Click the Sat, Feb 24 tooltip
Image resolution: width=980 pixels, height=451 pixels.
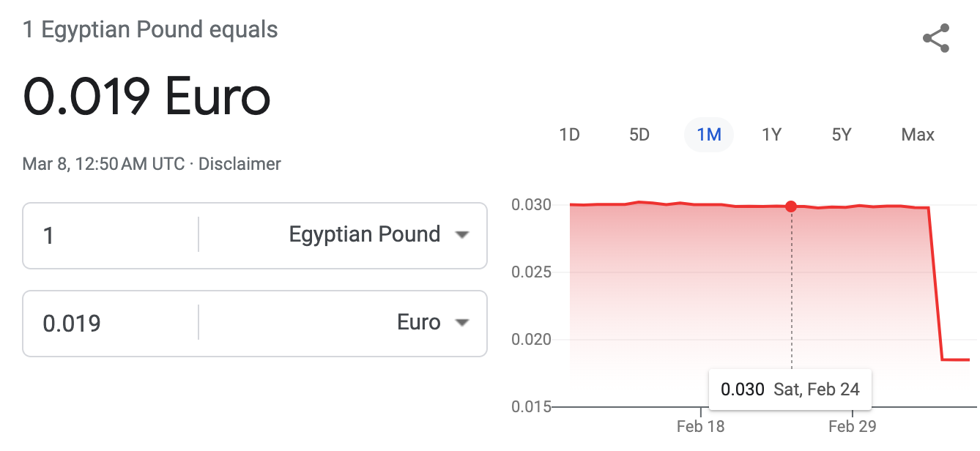coord(790,389)
